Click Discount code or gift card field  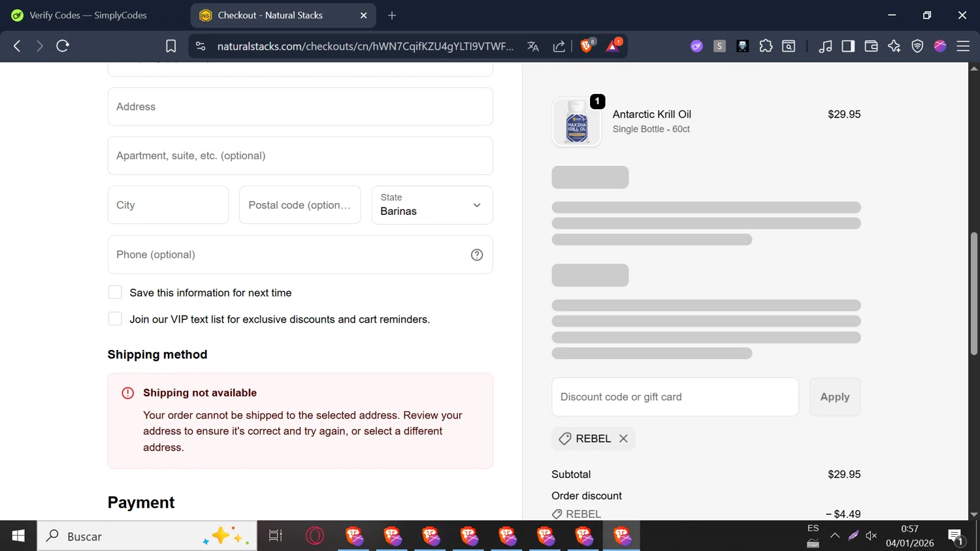[x=675, y=397]
